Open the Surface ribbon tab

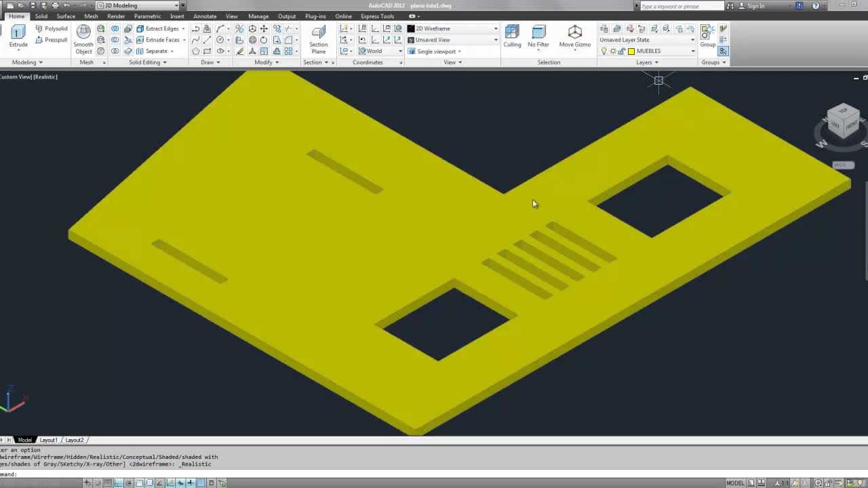(x=66, y=16)
